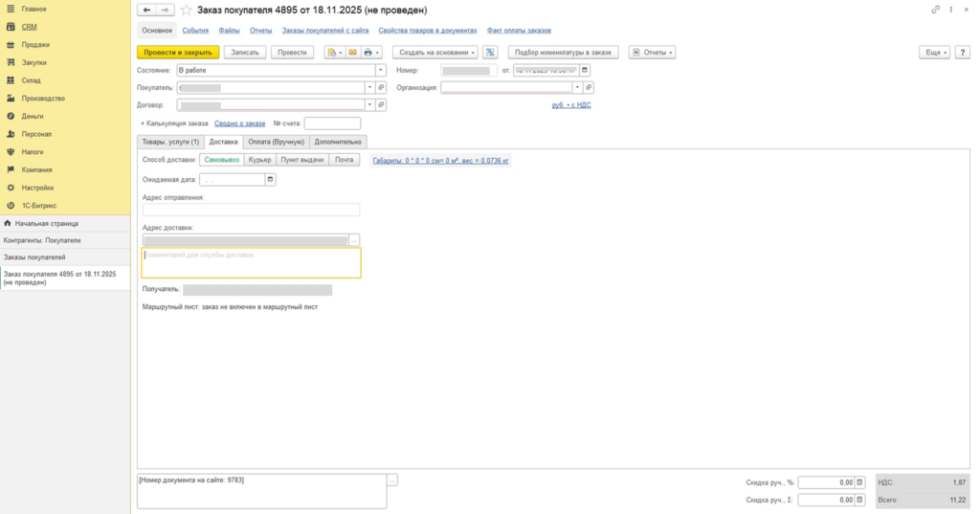Open the Продажи section
980x514 pixels.
click(x=35, y=45)
